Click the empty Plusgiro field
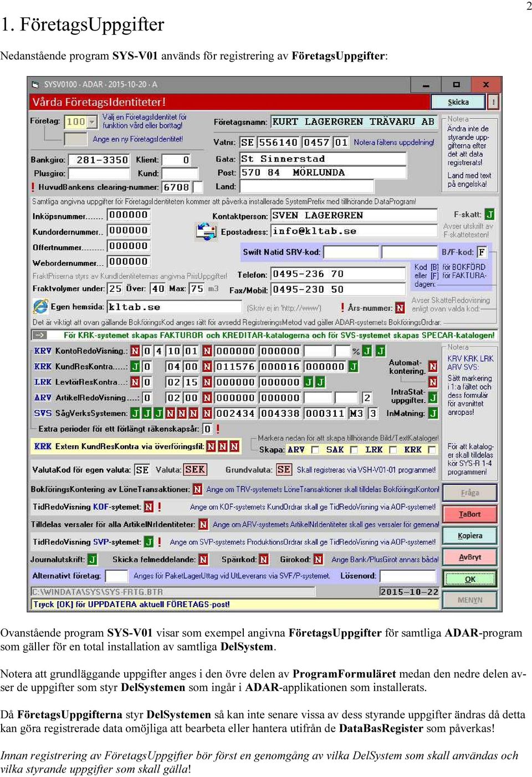532x777 pixels. tap(98, 174)
